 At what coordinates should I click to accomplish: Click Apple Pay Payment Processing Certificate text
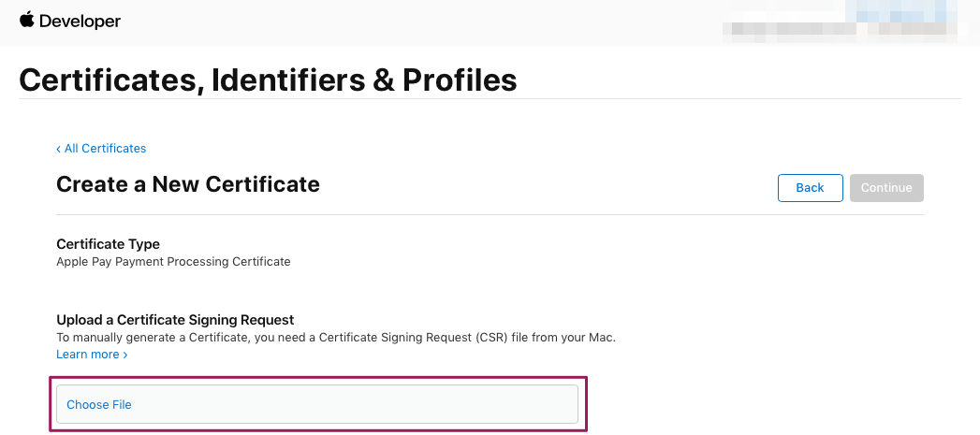click(x=173, y=262)
